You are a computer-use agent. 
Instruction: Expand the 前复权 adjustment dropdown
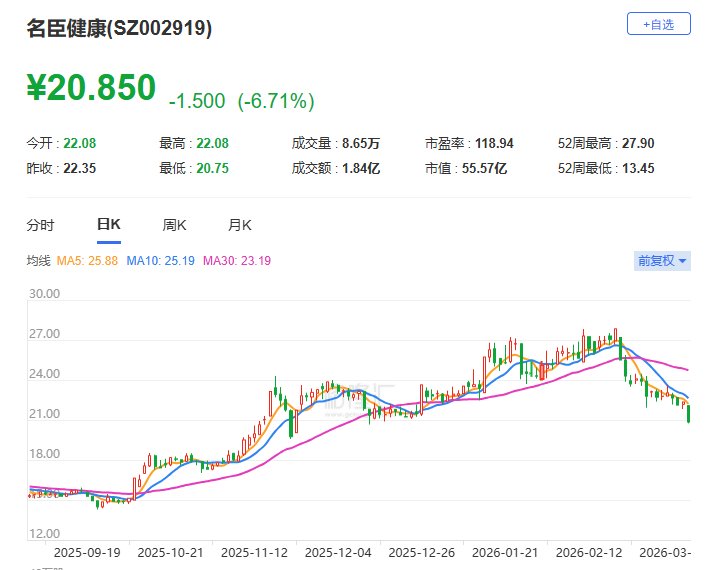[x=662, y=261]
